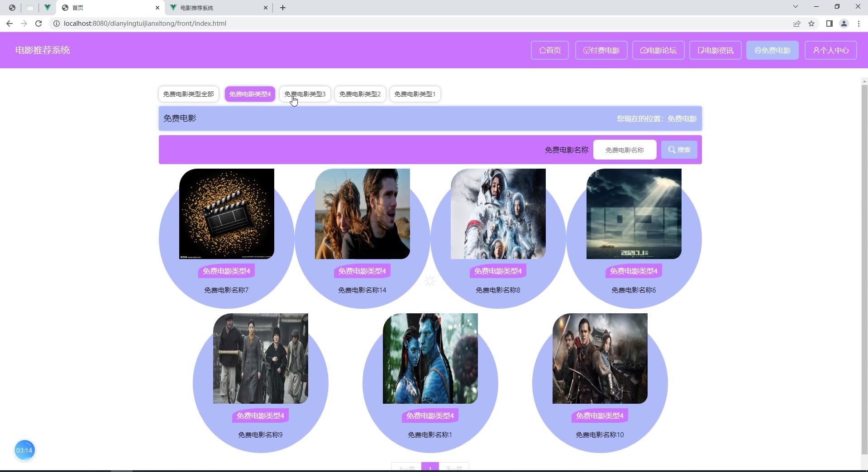The height and width of the screenshot is (472, 868).
Task: Click the browser forward arrow
Action: pyautogui.click(x=24, y=24)
